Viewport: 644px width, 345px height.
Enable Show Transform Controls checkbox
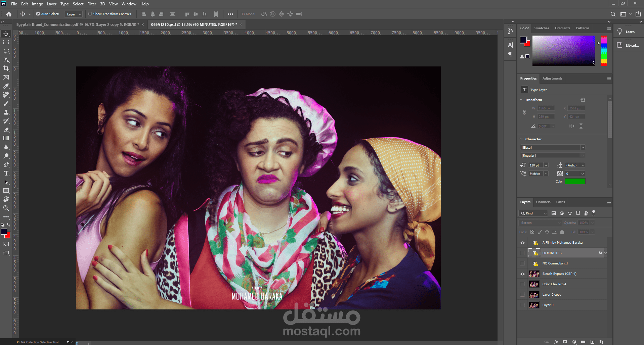[x=90, y=14]
